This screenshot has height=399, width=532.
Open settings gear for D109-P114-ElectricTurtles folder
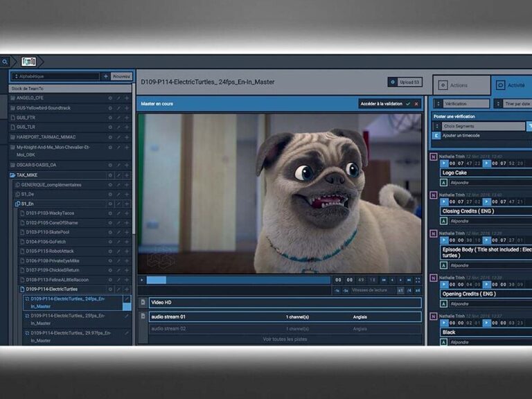coord(110,290)
